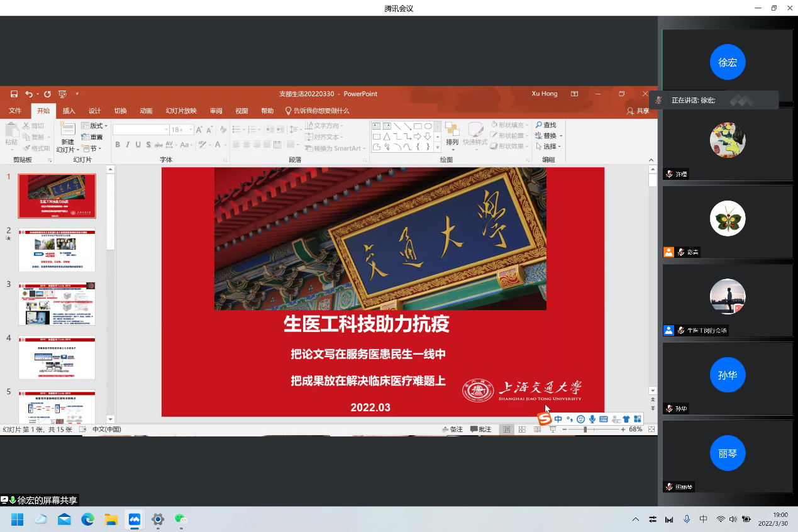Click the New Slide (新建幻灯片) icon

(x=67, y=128)
